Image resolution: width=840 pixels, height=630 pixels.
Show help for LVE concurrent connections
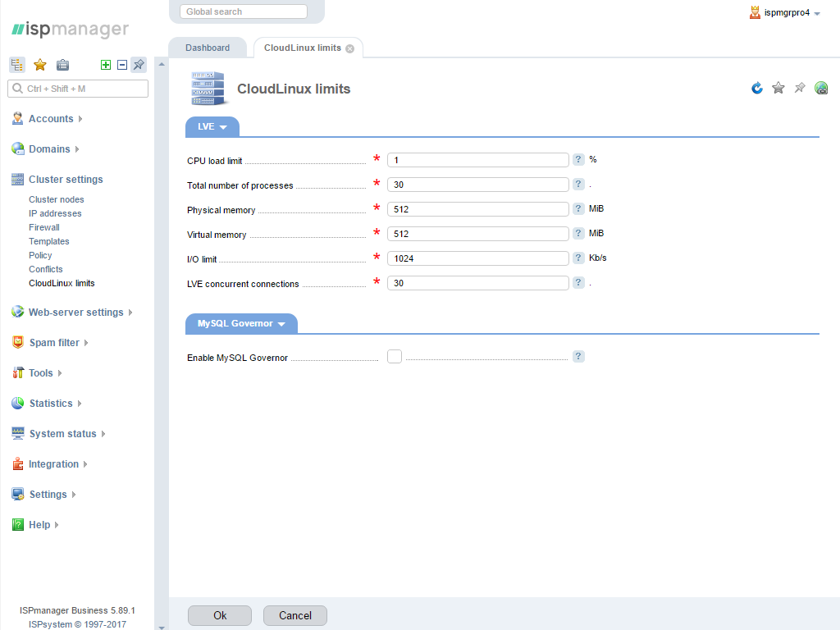[x=578, y=283]
